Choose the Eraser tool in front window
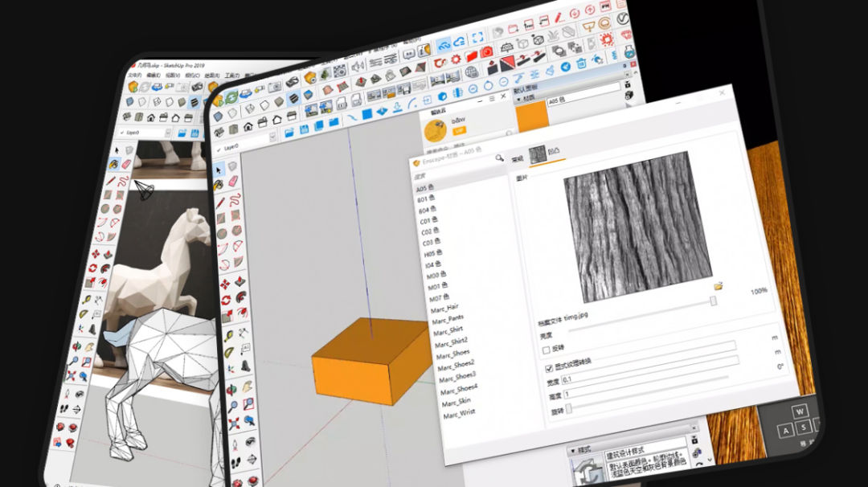Screen dimensions: 868x487 click(x=233, y=182)
